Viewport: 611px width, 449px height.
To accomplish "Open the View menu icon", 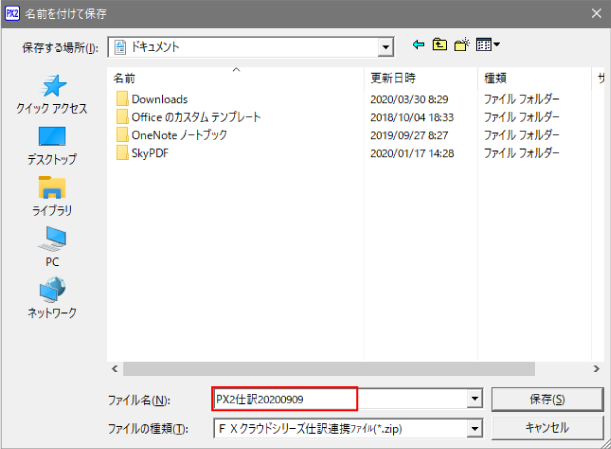I will click(x=488, y=45).
